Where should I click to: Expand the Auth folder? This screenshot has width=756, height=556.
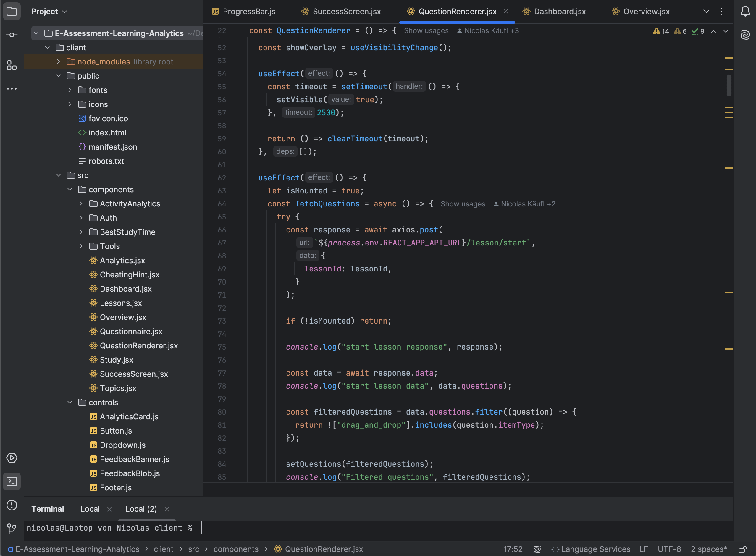point(80,217)
